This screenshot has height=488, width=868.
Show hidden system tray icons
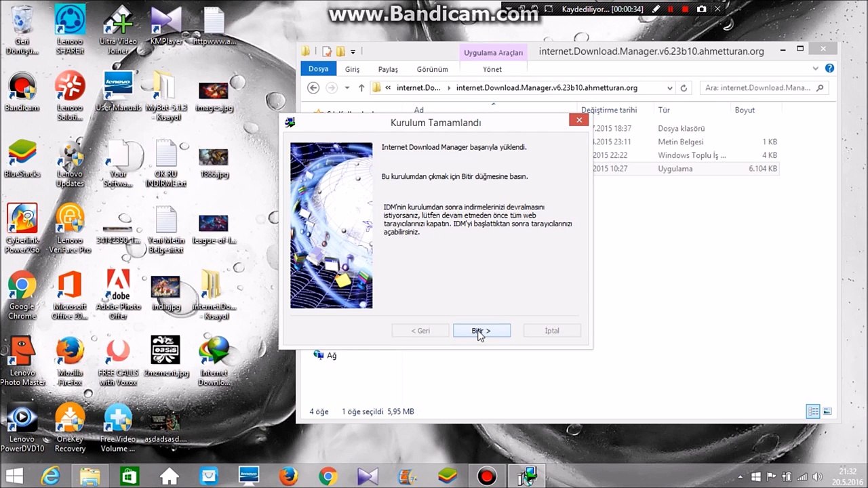740,477
